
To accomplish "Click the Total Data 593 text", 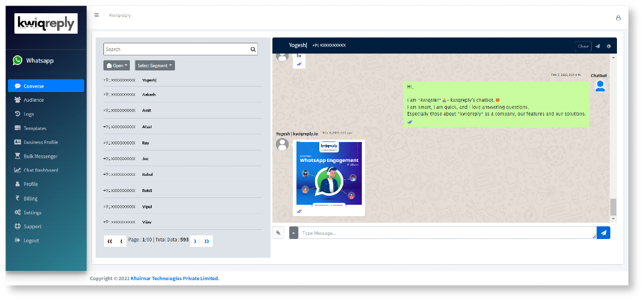I will click(x=172, y=240).
